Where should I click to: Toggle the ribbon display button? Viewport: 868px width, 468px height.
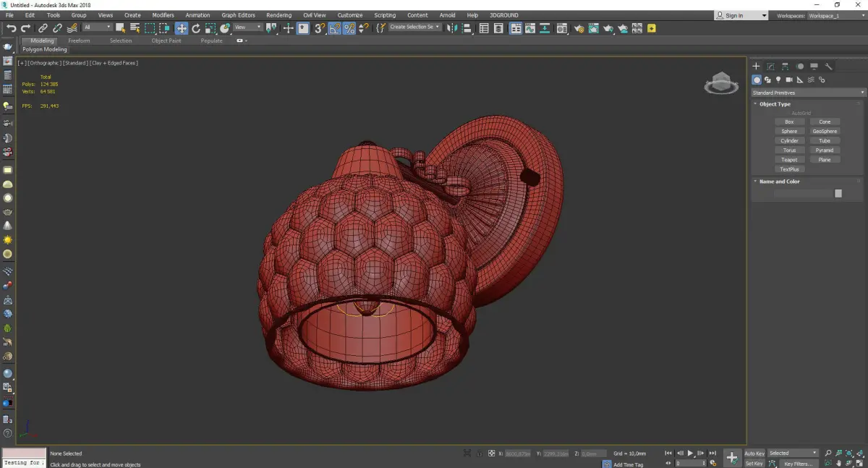(x=516, y=28)
